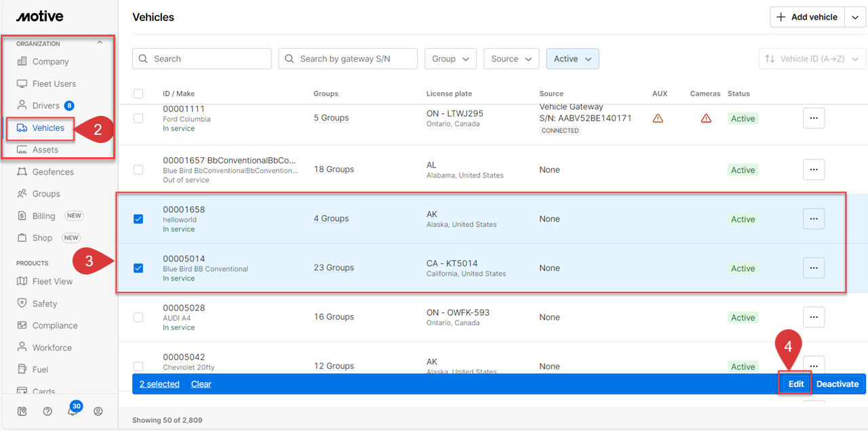Check the checkbox for vehicle 00005028

(138, 317)
